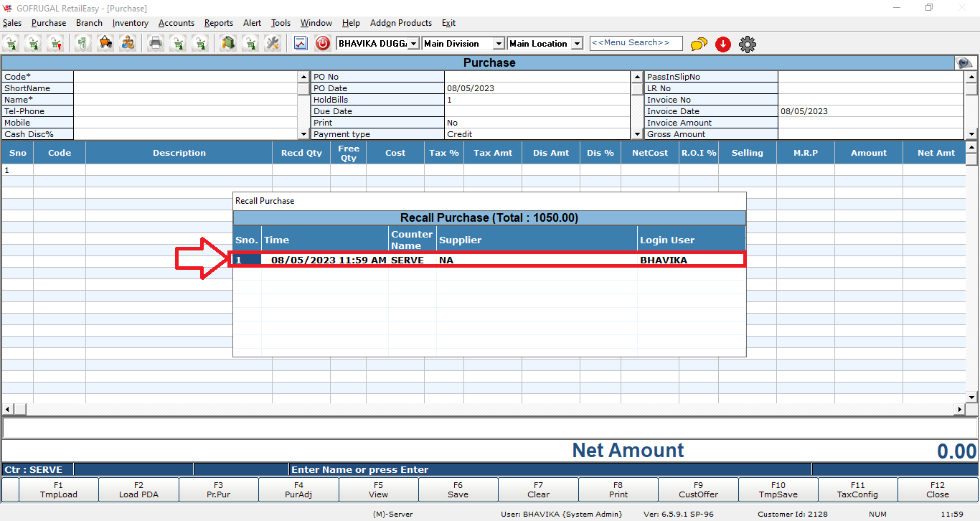Open the Main Division dropdown
The height and width of the screenshot is (521, 980).
(x=497, y=44)
